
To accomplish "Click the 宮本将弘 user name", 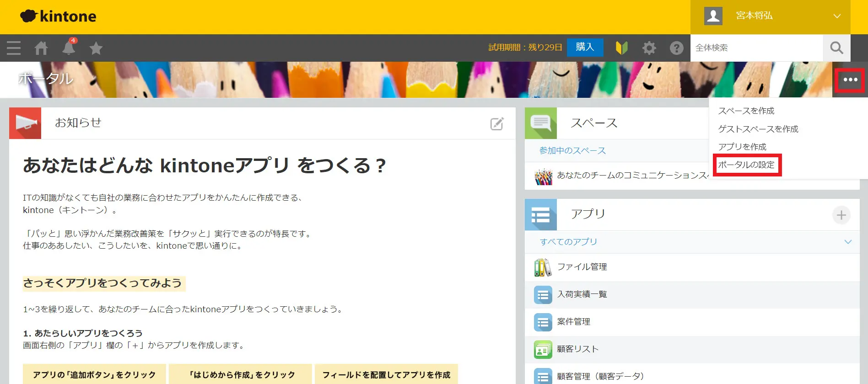I will click(754, 16).
